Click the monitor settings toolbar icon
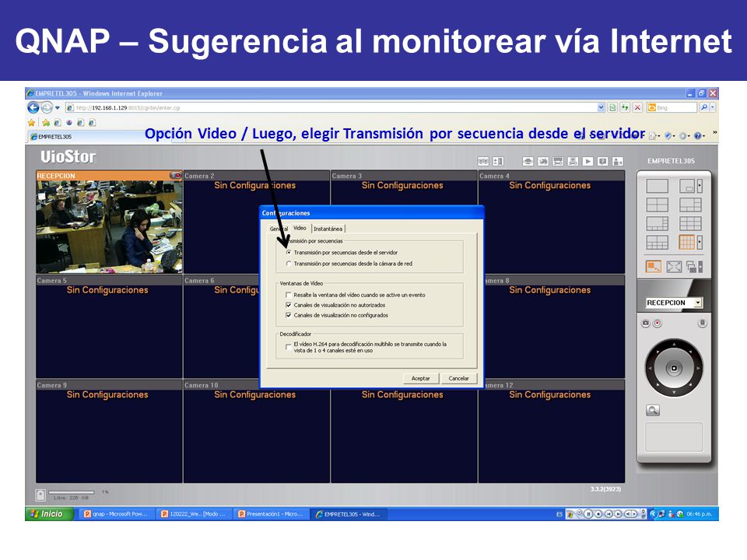Image resolution: width=747 pixels, height=560 pixels. 558,162
